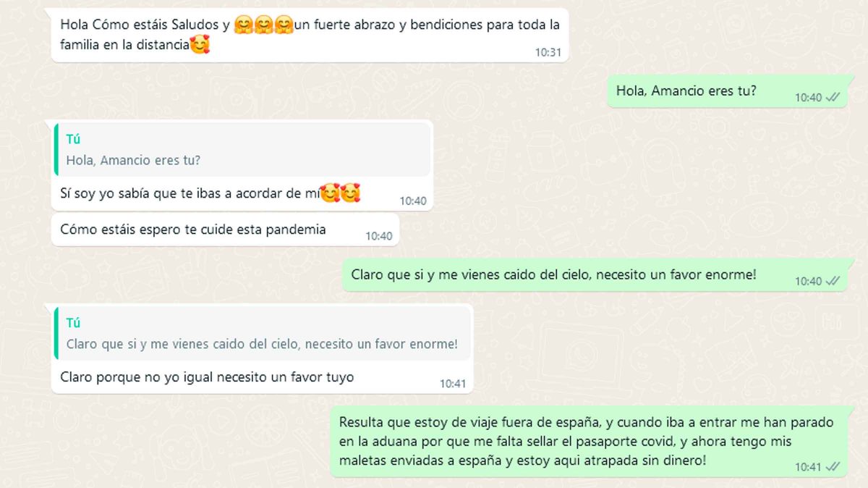Click message 'Claro porque no yo igual necesito'

[x=262, y=349]
